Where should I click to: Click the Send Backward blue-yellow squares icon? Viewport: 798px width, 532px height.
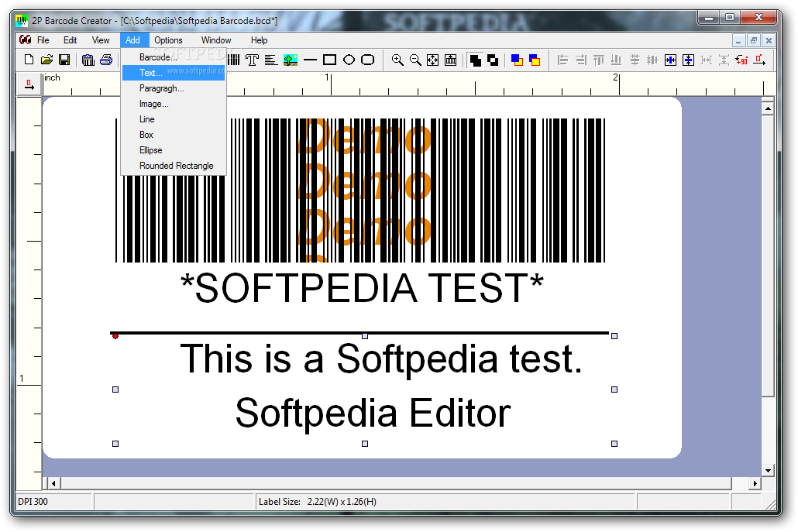coord(535,60)
